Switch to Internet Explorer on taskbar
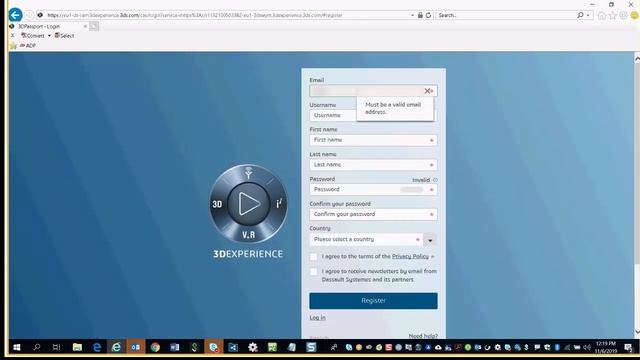 (116, 347)
